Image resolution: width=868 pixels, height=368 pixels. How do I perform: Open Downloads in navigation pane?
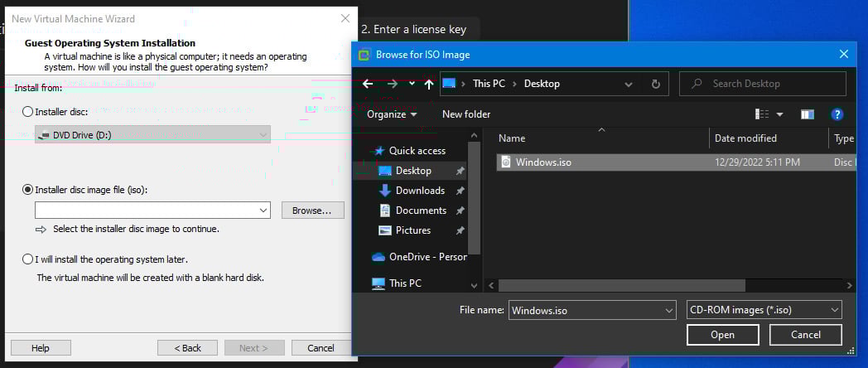click(420, 191)
